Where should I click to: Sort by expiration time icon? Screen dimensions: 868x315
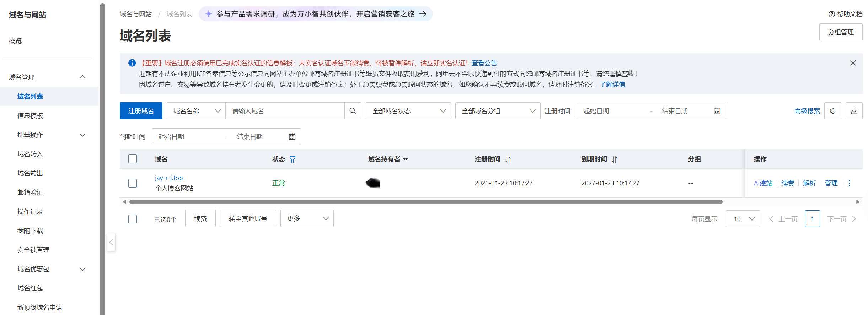615,159
